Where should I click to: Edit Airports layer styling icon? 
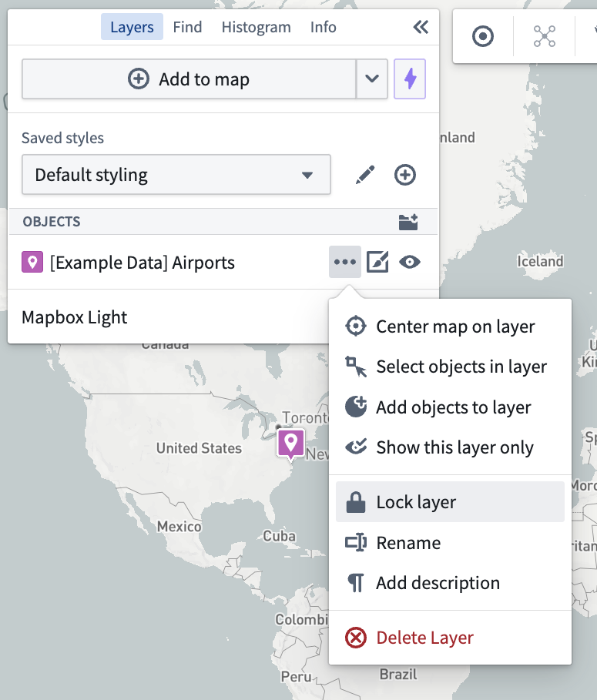377,262
